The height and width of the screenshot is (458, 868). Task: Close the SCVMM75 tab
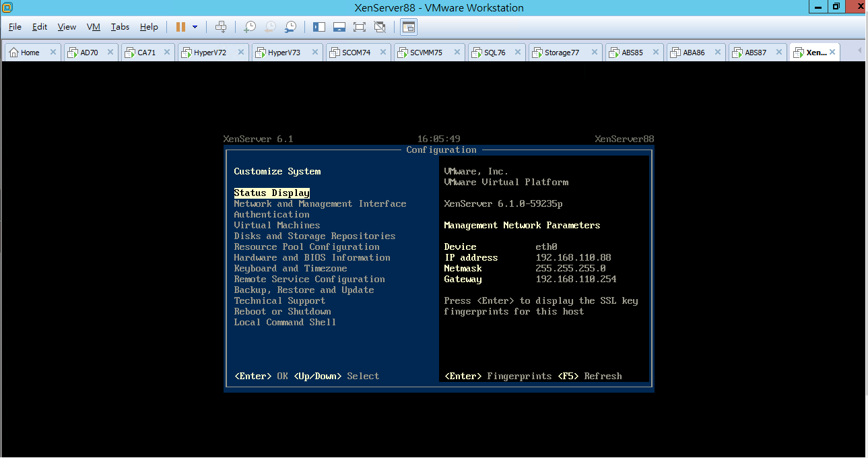point(457,53)
